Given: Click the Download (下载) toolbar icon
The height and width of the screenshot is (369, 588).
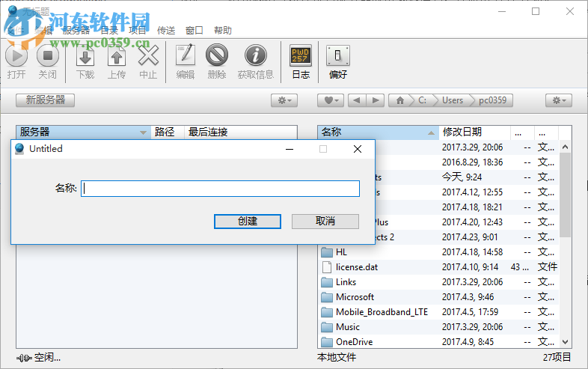Looking at the screenshot, I should (x=85, y=56).
